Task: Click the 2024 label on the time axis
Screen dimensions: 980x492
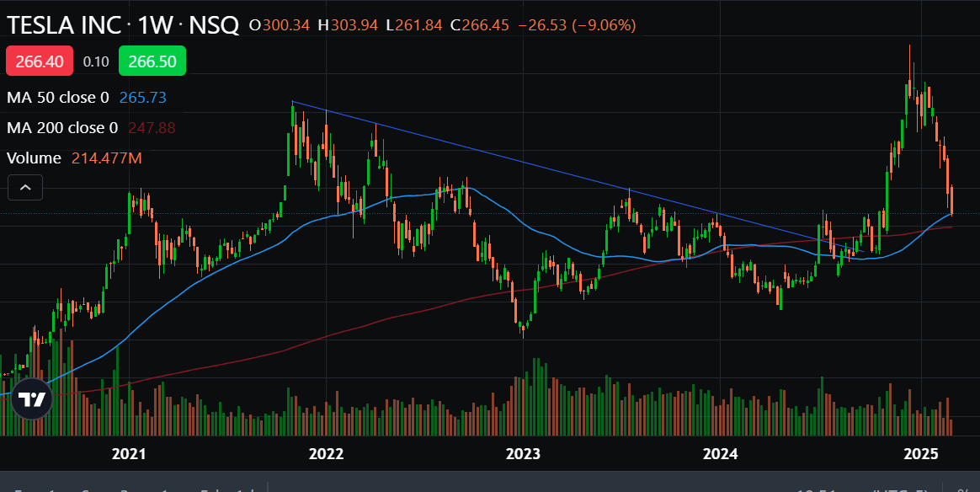Action: (x=720, y=454)
